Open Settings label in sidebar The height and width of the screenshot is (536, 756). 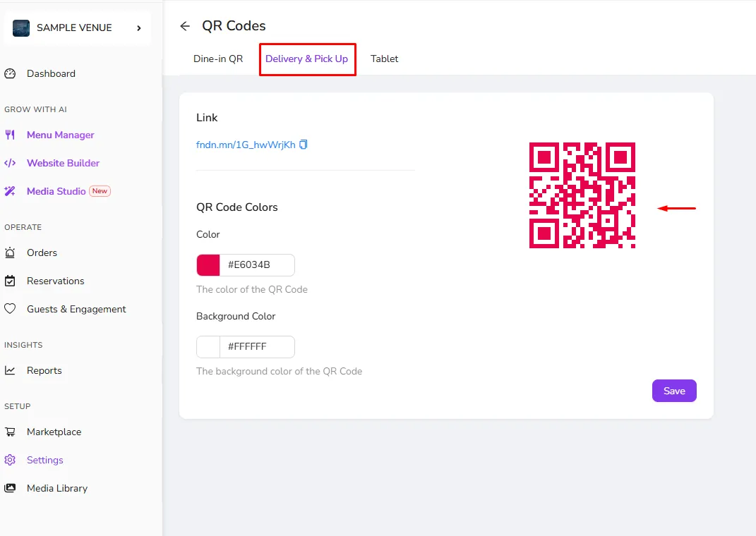(x=45, y=460)
